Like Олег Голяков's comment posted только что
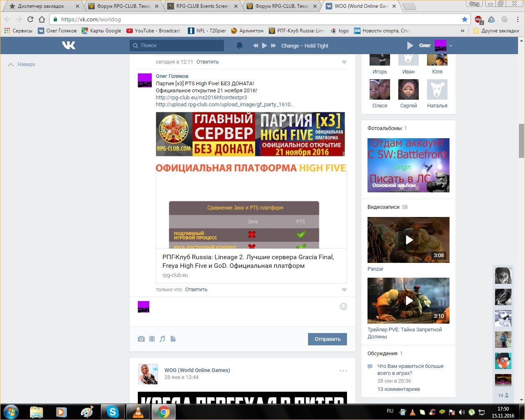525x420 pixels. click(344, 290)
